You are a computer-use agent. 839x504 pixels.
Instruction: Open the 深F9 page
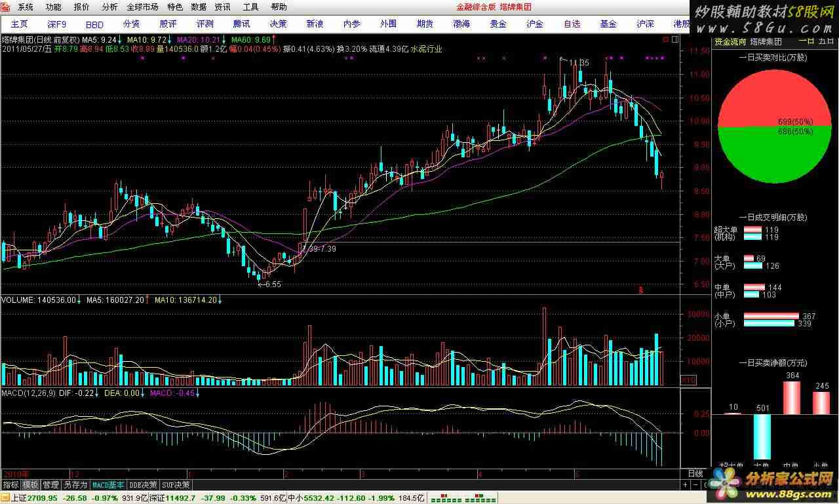[x=57, y=24]
